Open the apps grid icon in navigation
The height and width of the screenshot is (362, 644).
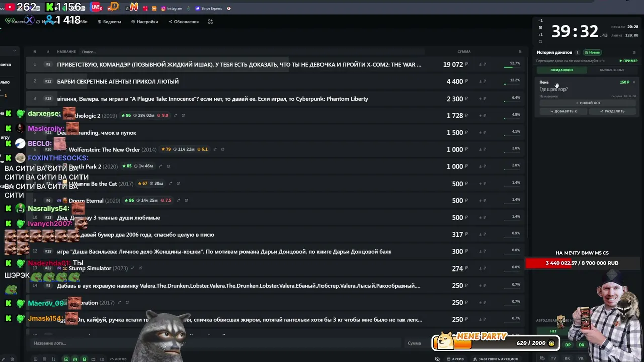click(x=210, y=22)
